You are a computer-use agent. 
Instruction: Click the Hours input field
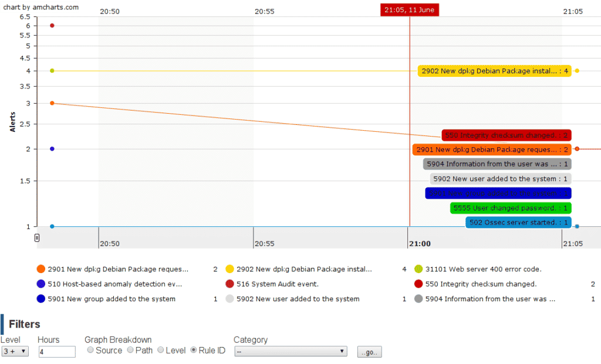tap(57, 352)
